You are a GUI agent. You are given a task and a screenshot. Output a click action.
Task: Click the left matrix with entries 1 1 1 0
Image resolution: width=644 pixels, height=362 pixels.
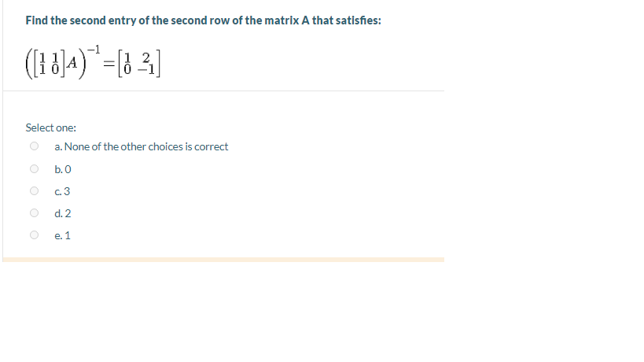50,63
